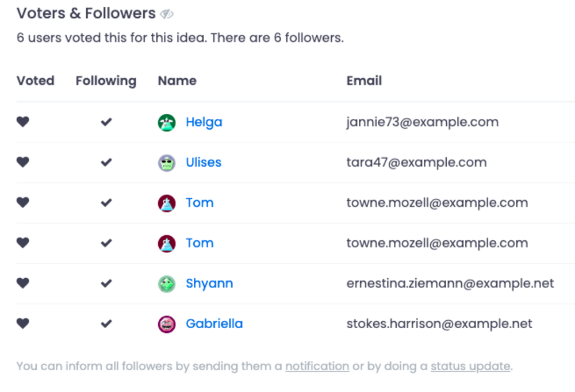
Task: Click the voted heart beside Gabriella
Action: (x=22, y=324)
